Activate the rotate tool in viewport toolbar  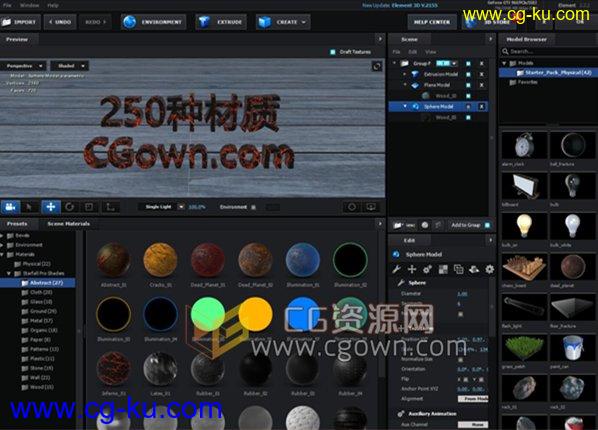69,207
